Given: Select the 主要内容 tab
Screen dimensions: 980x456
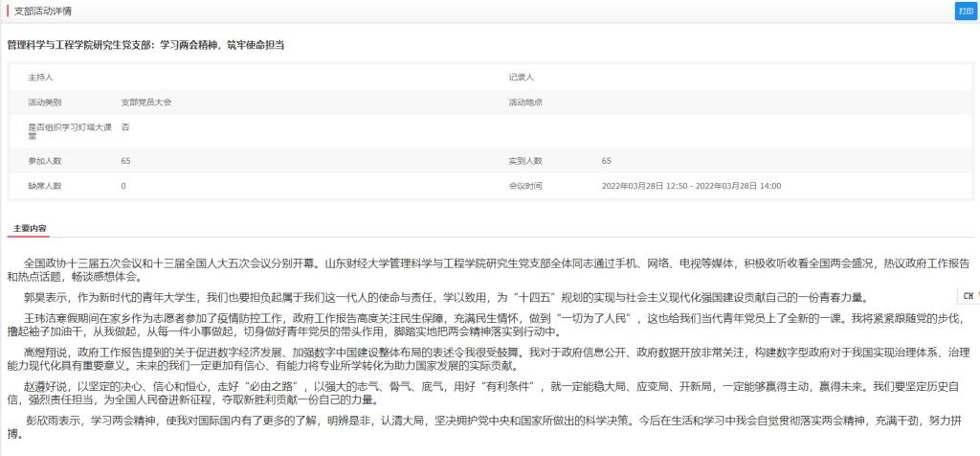Looking at the screenshot, I should point(30,229).
